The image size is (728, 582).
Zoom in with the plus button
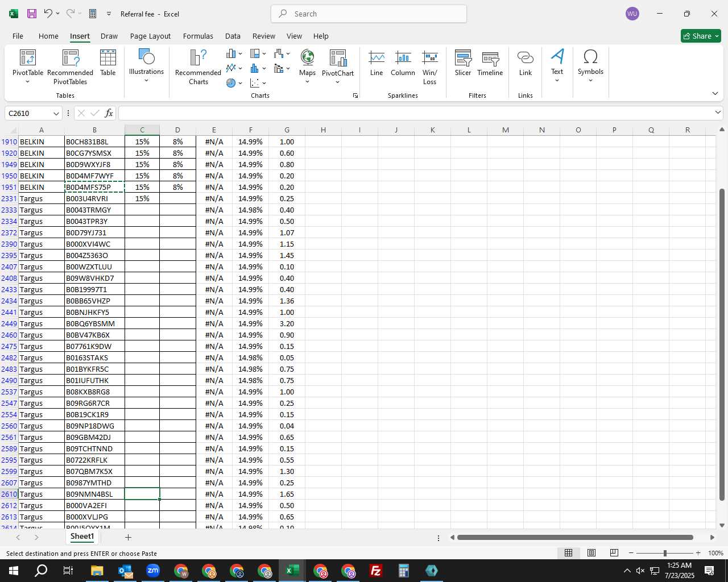tap(698, 553)
